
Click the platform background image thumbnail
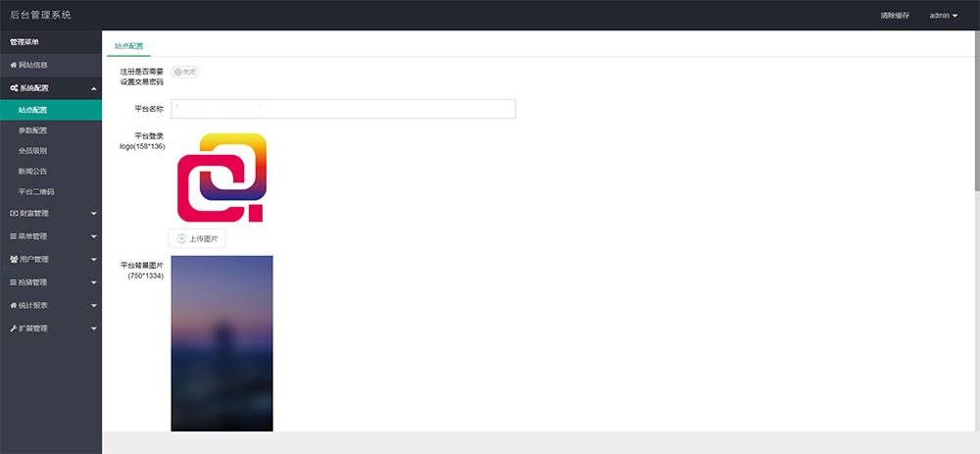tap(221, 343)
